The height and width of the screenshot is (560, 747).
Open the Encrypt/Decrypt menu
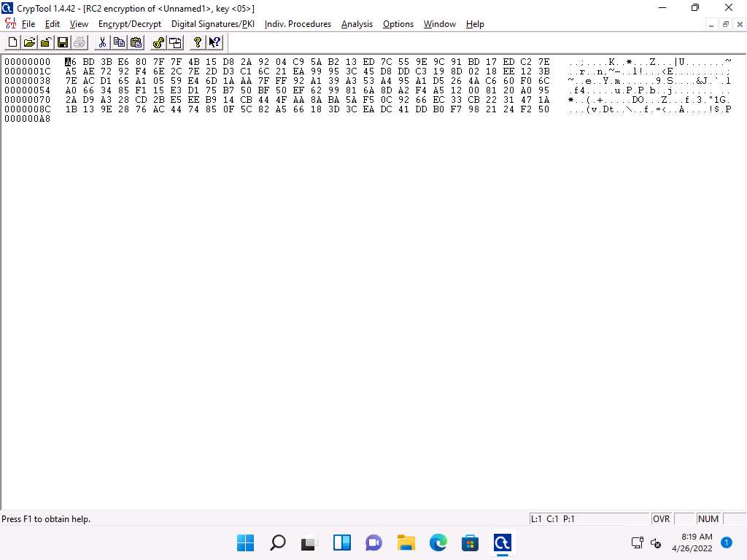point(130,24)
